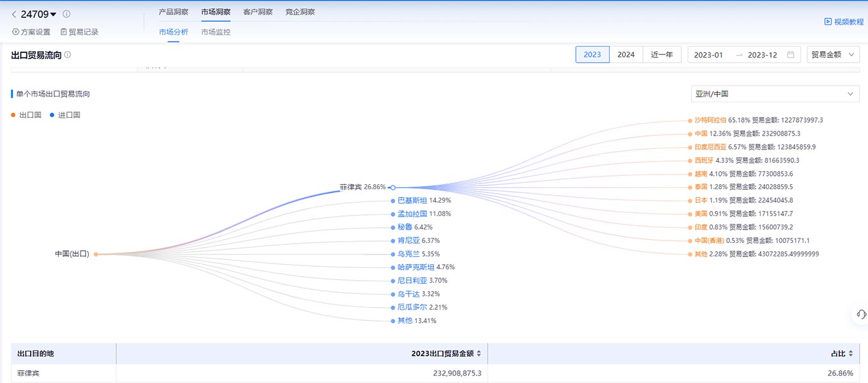Select the 市场监控 sub-tab

pos(215,32)
